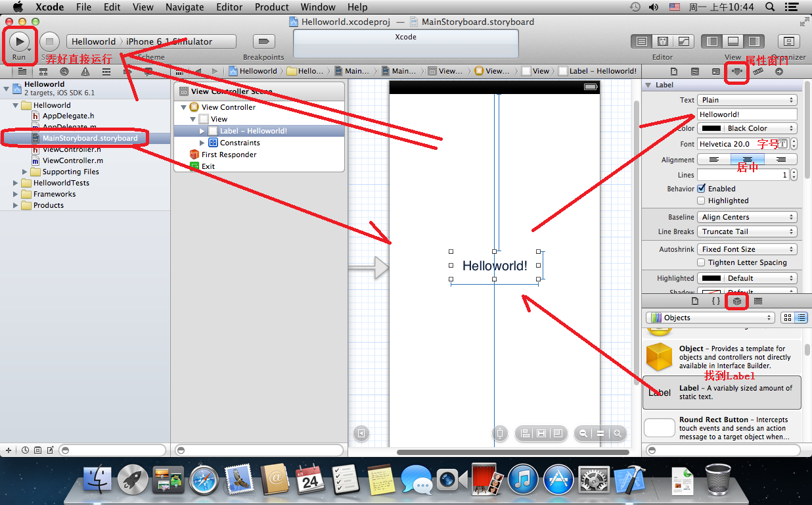Toggle the navigator pane view button
Viewport: 812px width, 505px height.
click(711, 41)
